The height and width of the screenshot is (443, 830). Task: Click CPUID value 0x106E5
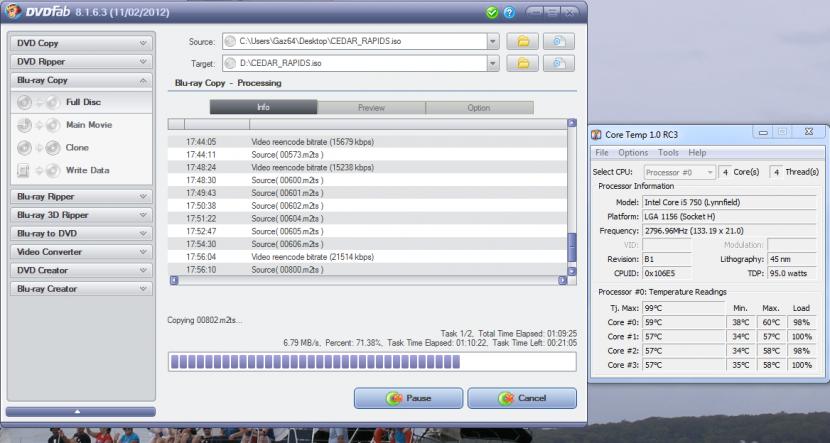[667, 274]
